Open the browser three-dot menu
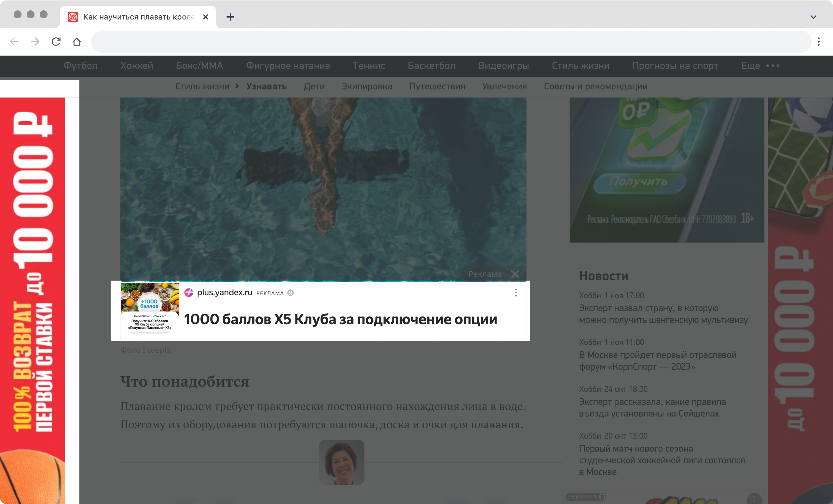833x504 pixels. click(x=818, y=42)
